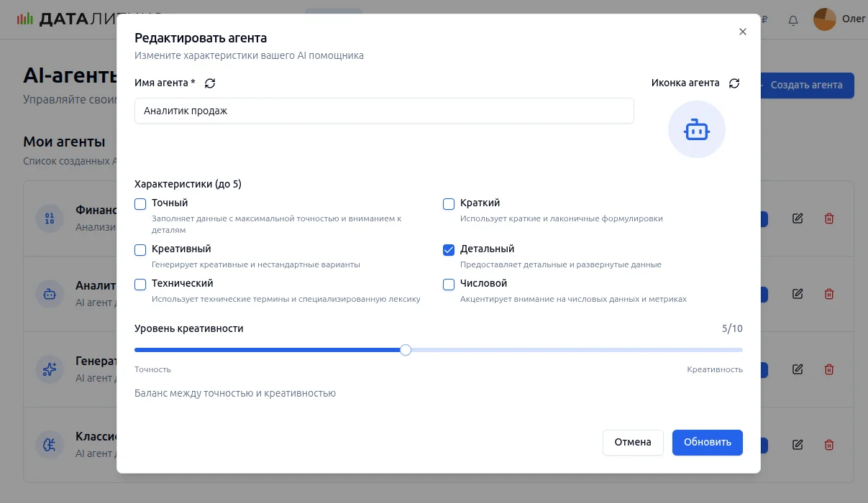The width and height of the screenshot is (868, 503).
Task: Enable the Точный characteristic checkbox
Action: 140,204
